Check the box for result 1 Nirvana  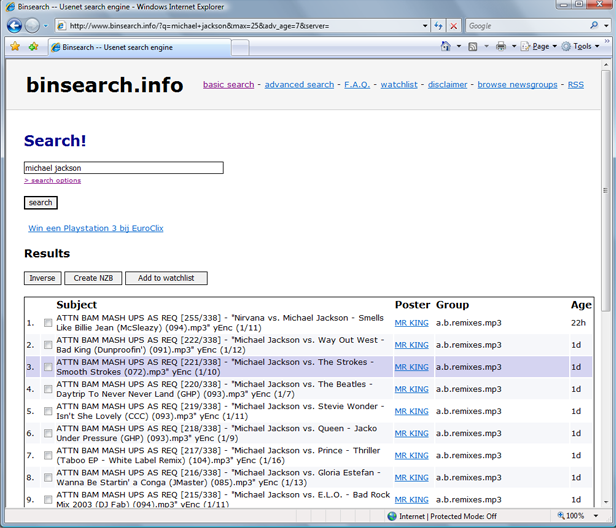(48, 323)
